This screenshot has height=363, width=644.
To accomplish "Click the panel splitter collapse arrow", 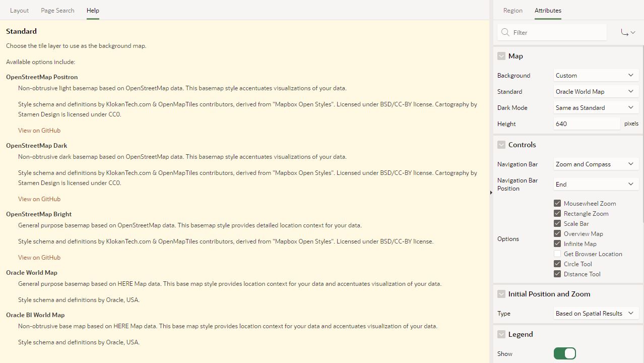I will (x=491, y=192).
